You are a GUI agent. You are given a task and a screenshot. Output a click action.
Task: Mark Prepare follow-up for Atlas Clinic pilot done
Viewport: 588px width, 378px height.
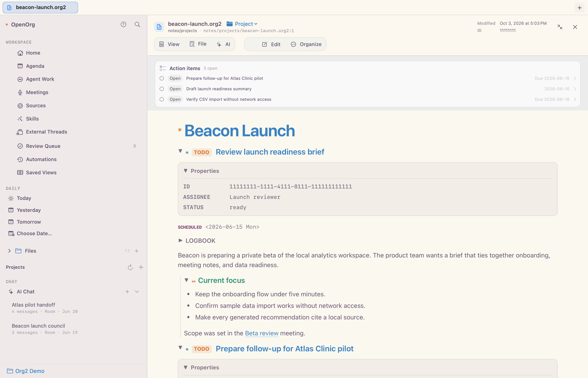point(162,78)
